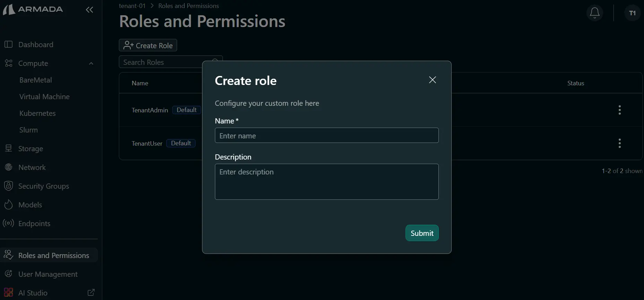Submit the Create role form

point(422,233)
